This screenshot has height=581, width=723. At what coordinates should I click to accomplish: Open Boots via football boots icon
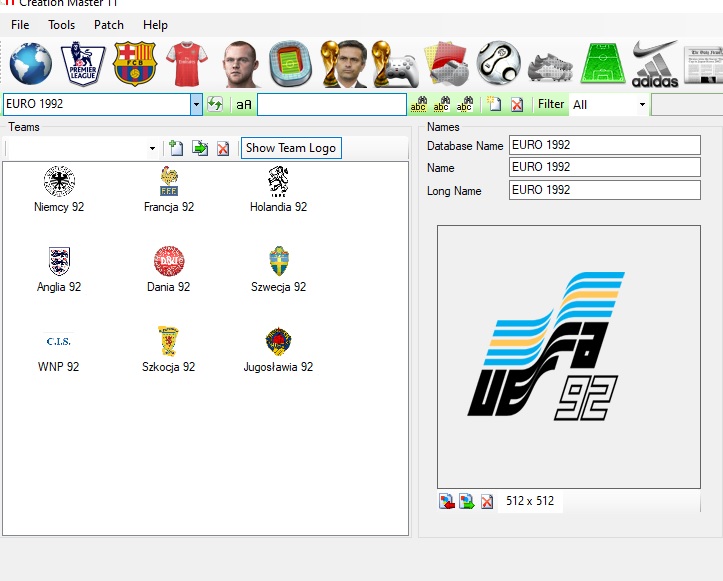pyautogui.click(x=551, y=67)
